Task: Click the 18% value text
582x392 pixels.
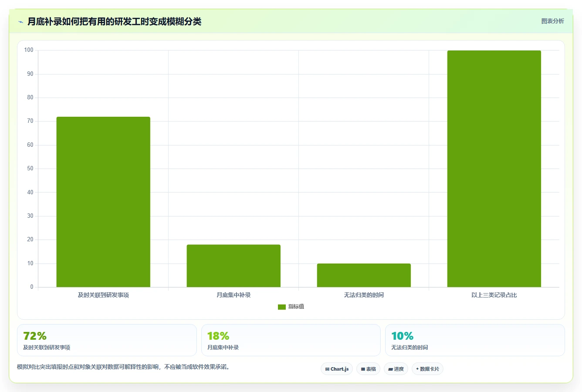Action: coord(218,336)
